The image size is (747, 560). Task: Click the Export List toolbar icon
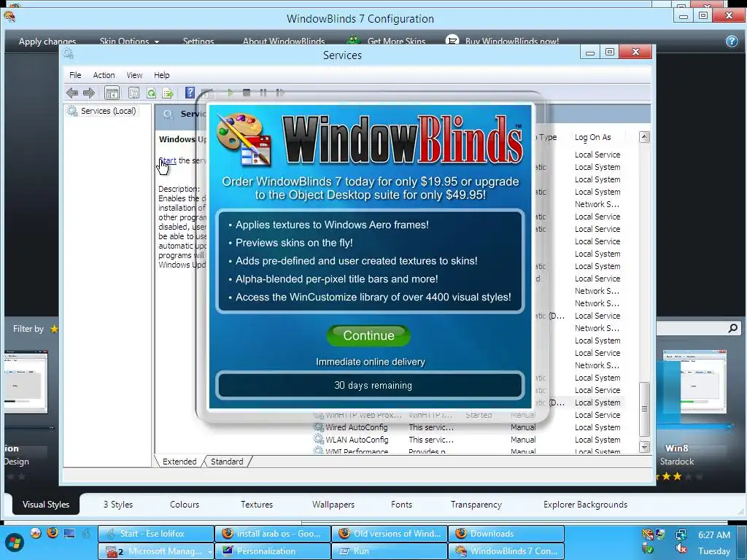pos(168,93)
